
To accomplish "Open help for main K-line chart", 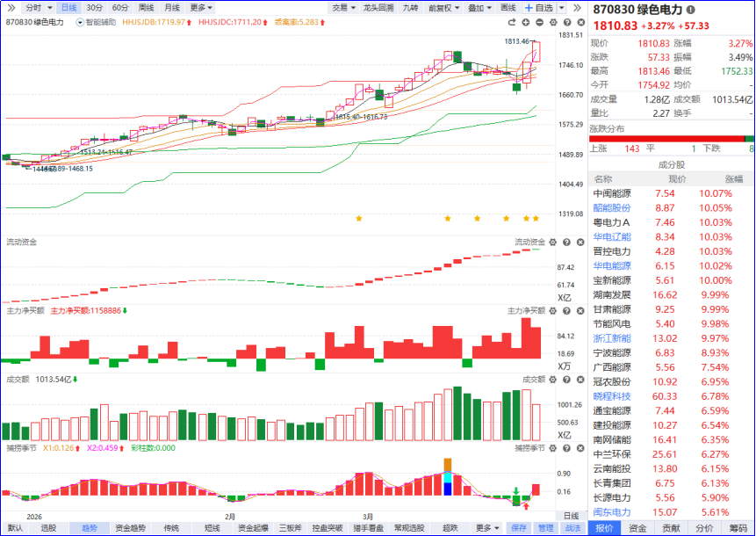I will [567, 22].
